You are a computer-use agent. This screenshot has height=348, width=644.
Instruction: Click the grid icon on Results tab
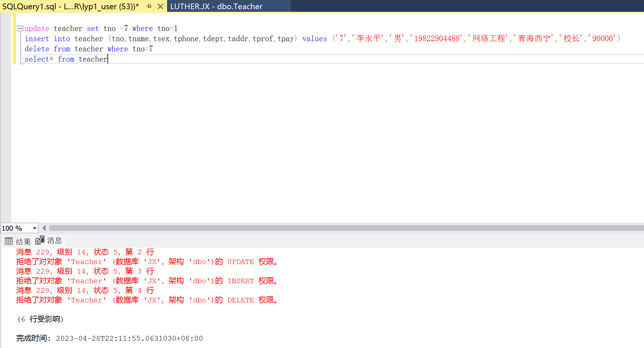point(9,241)
